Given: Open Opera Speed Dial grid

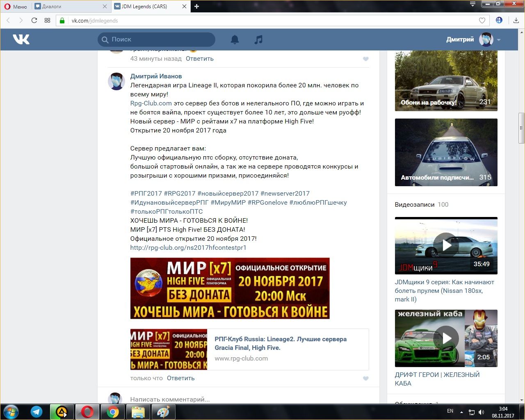Looking at the screenshot, I should click(47, 21).
